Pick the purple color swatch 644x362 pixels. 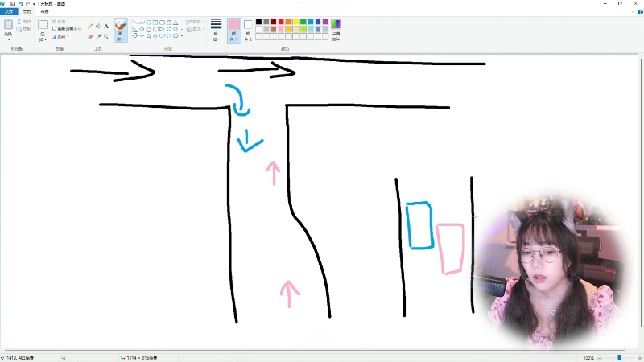pos(325,22)
